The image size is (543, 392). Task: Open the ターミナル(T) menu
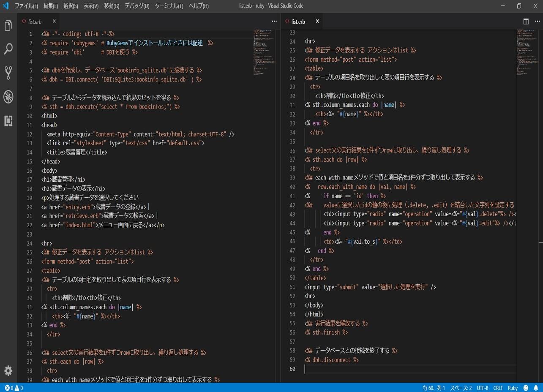tap(169, 6)
